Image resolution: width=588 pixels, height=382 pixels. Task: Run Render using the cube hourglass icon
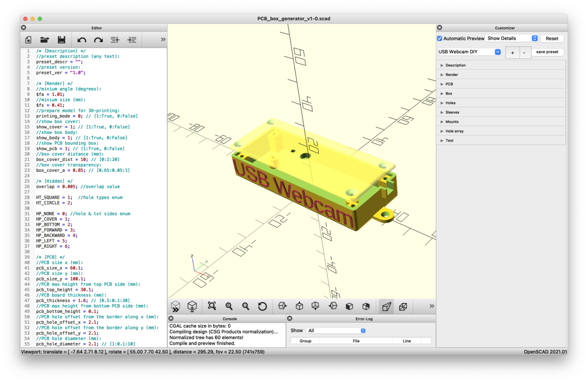click(x=192, y=306)
